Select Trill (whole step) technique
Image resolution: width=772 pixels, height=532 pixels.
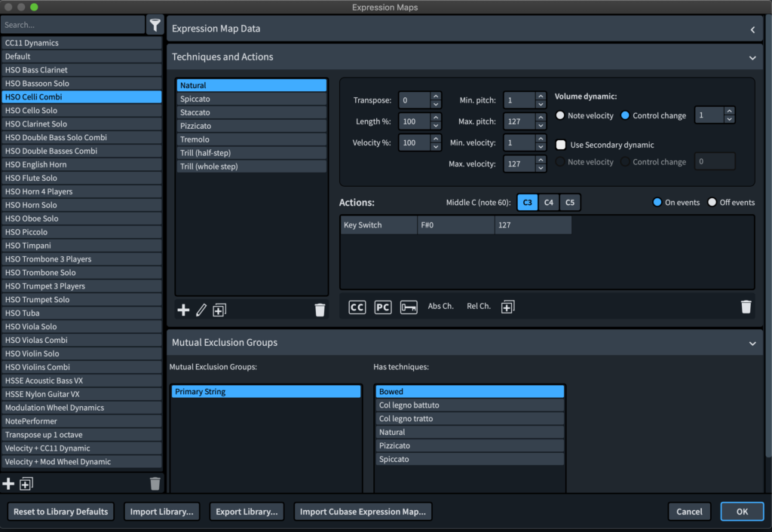coord(252,167)
